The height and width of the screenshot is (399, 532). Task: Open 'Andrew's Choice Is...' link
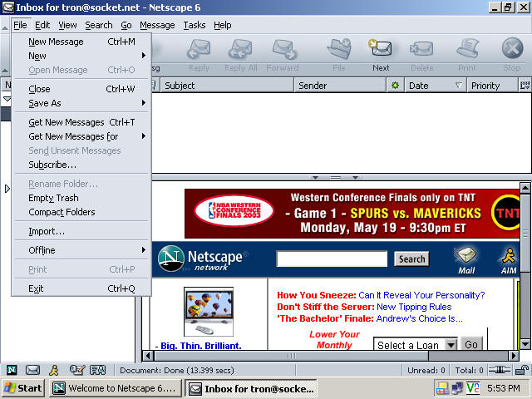click(x=419, y=318)
